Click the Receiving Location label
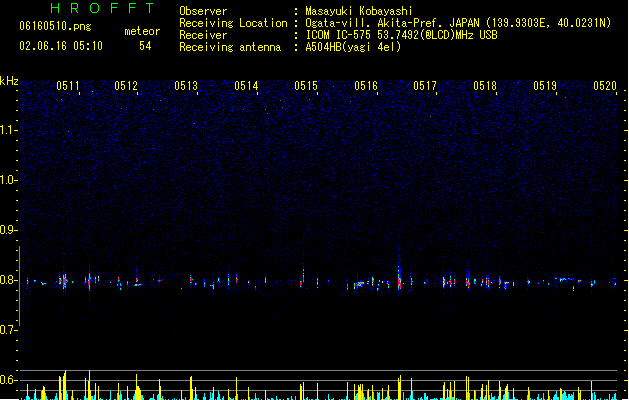 (233, 23)
